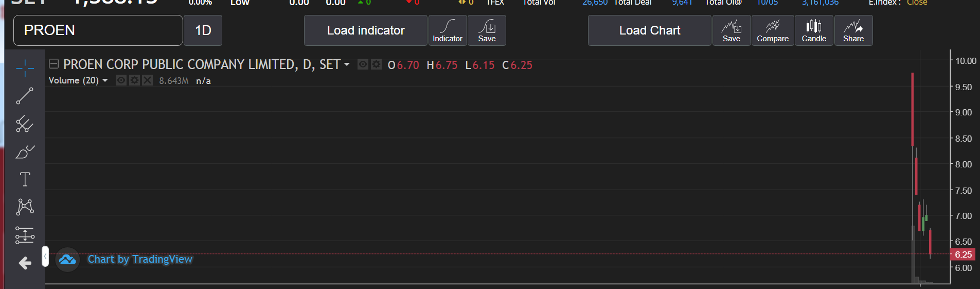The height and width of the screenshot is (289, 980).
Task: Toggle Volume indicator visibility eye
Action: [x=121, y=80]
